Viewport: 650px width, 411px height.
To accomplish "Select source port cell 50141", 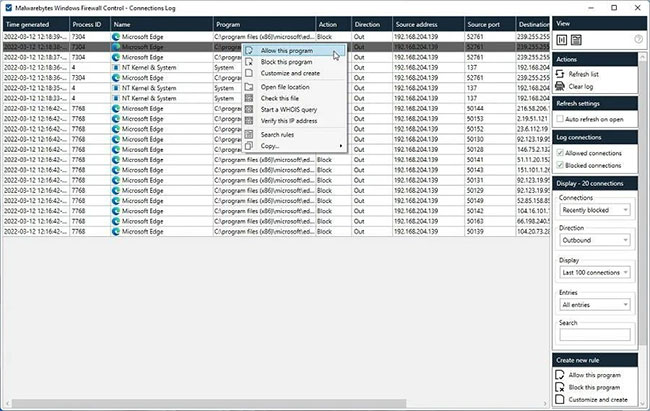I will (x=490, y=160).
